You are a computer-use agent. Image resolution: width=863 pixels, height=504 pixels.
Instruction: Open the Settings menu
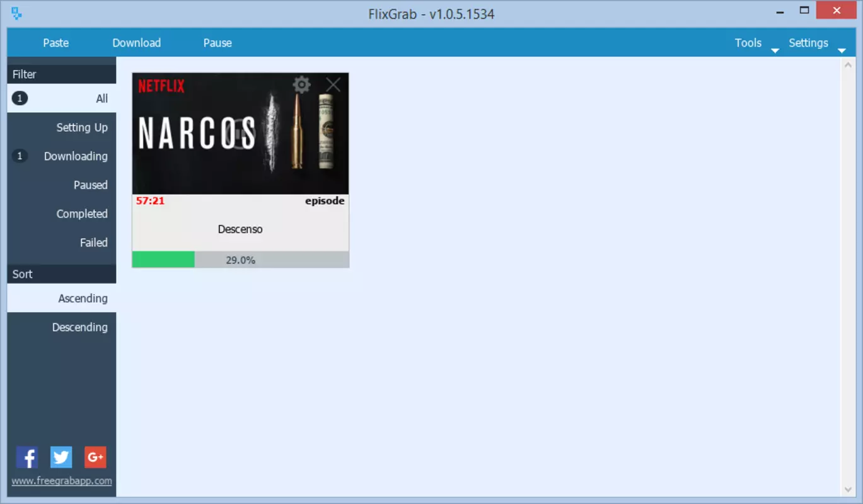click(x=808, y=43)
